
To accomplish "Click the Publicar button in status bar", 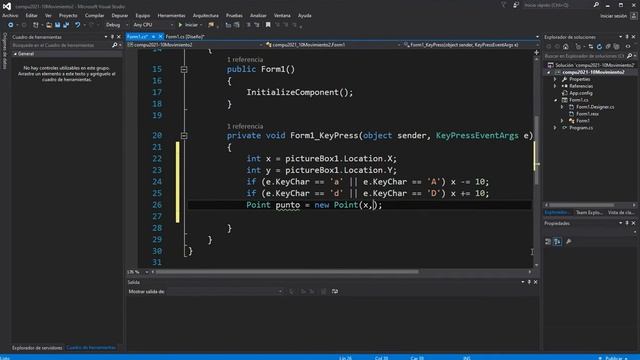I will click(613, 358).
